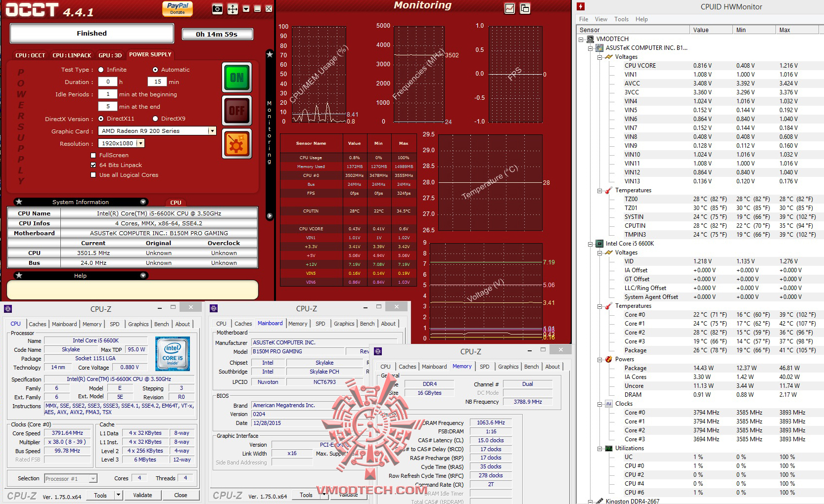Open the OCCT top-bar dropdown arrow menu
824x504 pixels.
246,9
